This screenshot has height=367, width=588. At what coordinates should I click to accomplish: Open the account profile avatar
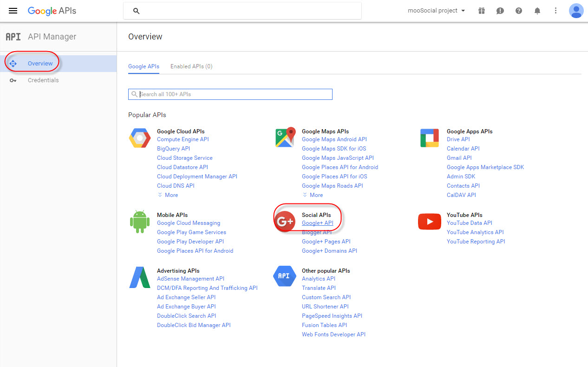576,11
